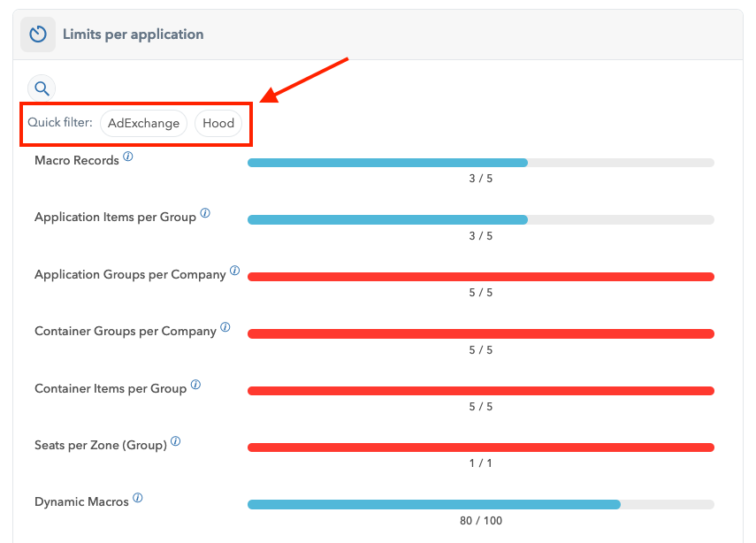Click info icon next to Macro Records

pyautogui.click(x=128, y=157)
